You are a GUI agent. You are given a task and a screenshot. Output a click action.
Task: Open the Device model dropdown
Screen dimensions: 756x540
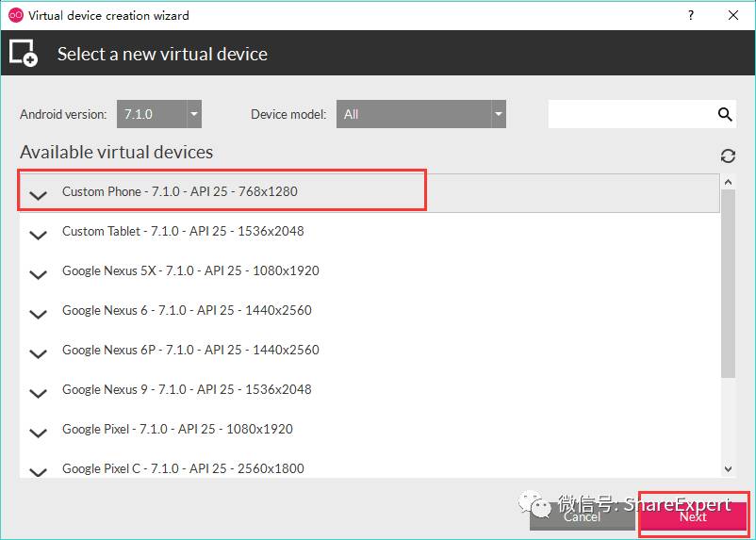(421, 114)
